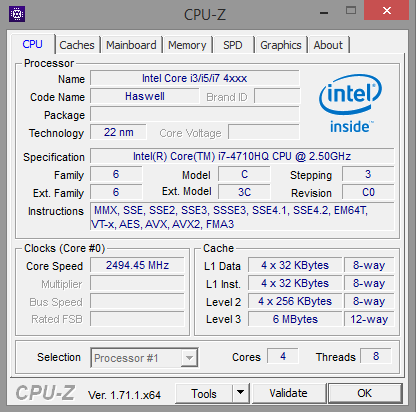
Task: Click the CPU-Z app icon in title bar
Action: [17, 14]
